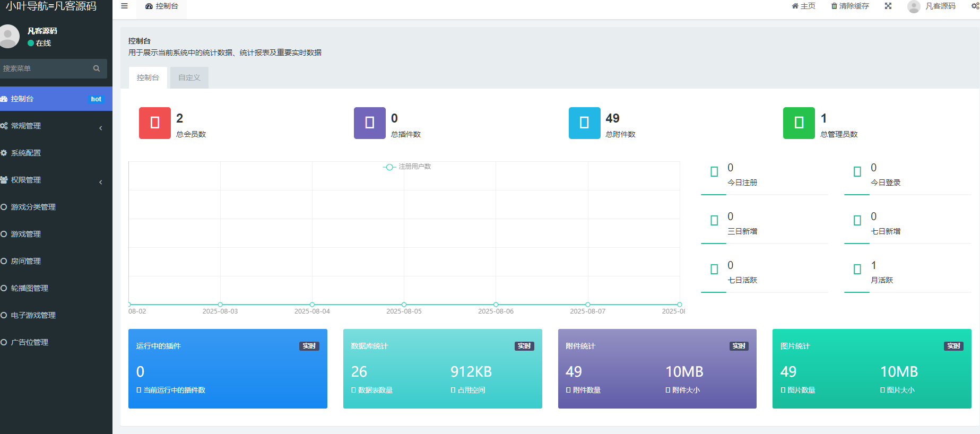Open the 凡客源码 user dropdown in header
This screenshot has height=434, width=980.
pyautogui.click(x=932, y=6)
